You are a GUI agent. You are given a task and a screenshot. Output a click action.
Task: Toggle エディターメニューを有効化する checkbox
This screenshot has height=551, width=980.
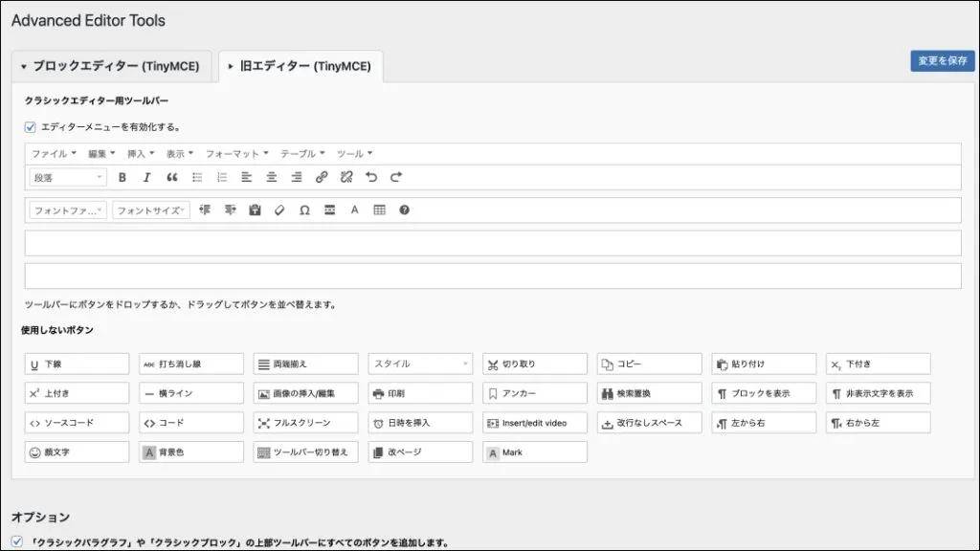(30, 127)
